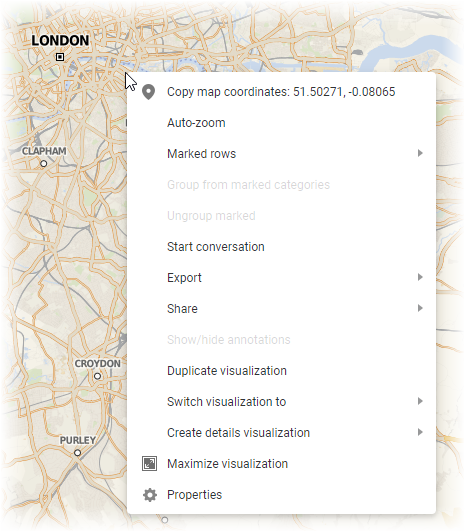Click the Clapham town circle marker

click(44, 164)
